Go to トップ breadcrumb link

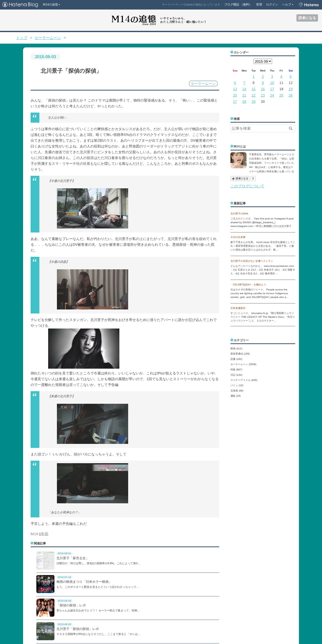coord(22,38)
